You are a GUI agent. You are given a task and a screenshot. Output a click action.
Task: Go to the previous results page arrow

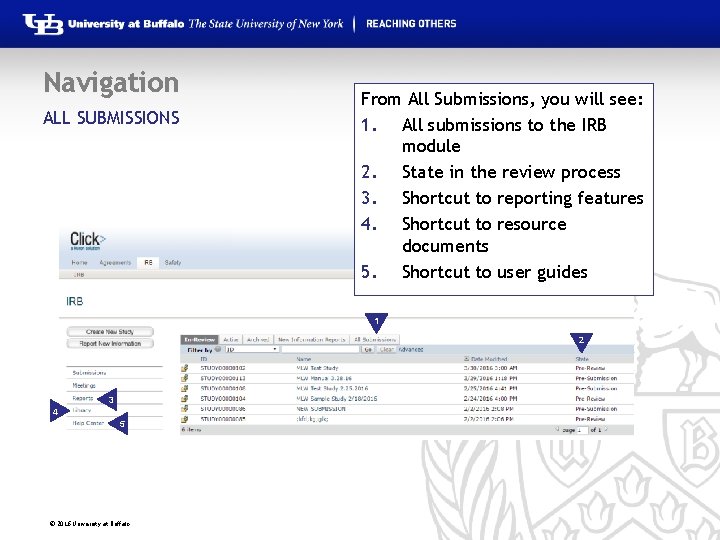pyautogui.click(x=557, y=430)
